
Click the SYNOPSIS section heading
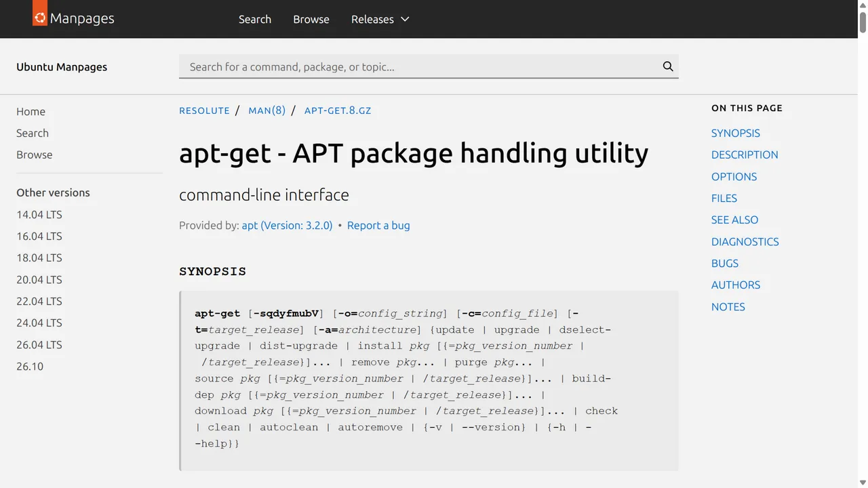click(x=213, y=271)
